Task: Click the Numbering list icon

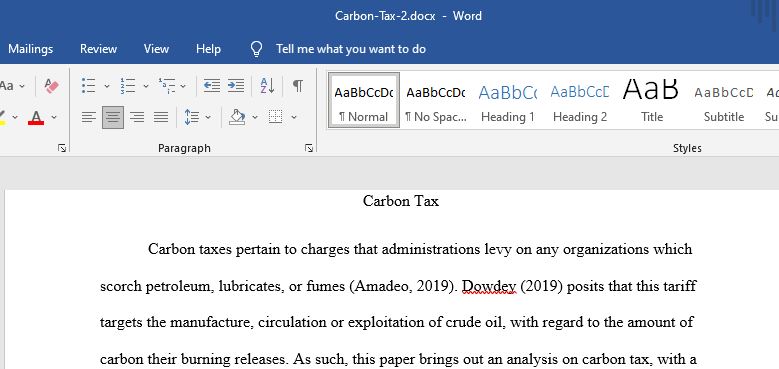Action: [x=128, y=86]
